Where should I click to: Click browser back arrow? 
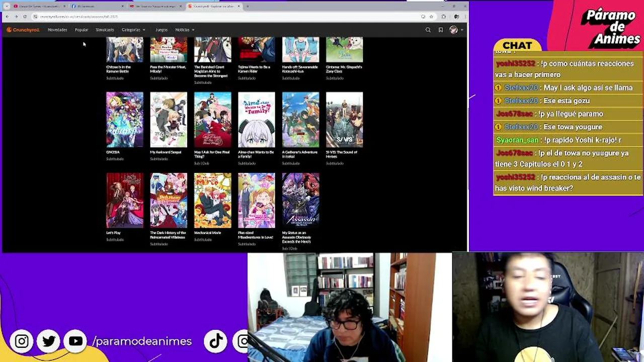pos(7,17)
